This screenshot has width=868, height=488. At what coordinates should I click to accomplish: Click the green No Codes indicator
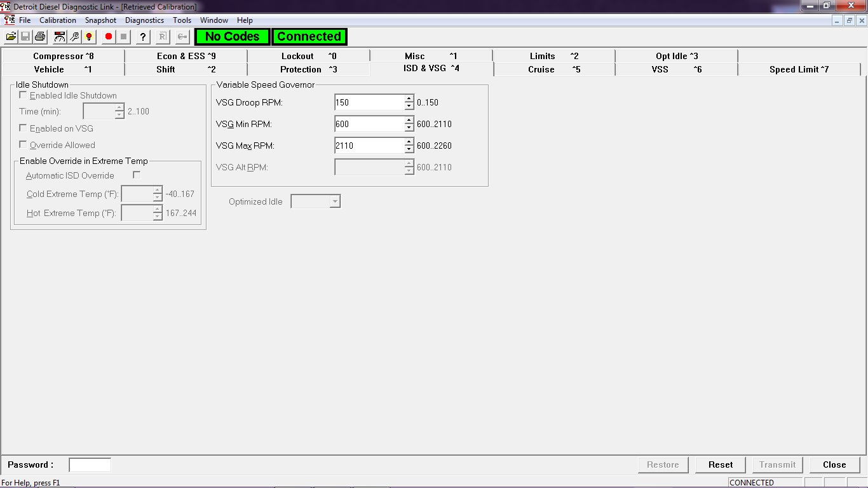(231, 36)
